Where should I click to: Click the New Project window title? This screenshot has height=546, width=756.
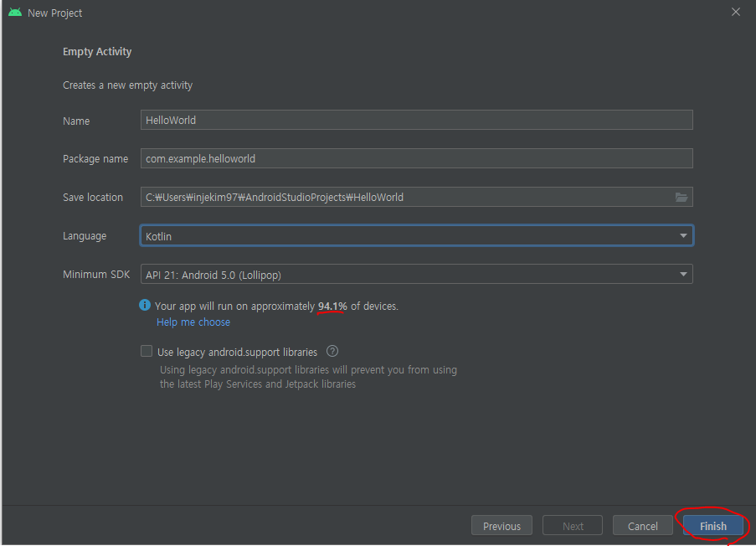coord(55,13)
